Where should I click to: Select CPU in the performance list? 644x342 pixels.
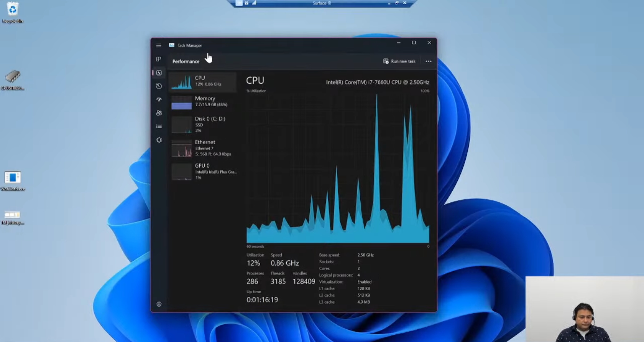coord(203,82)
